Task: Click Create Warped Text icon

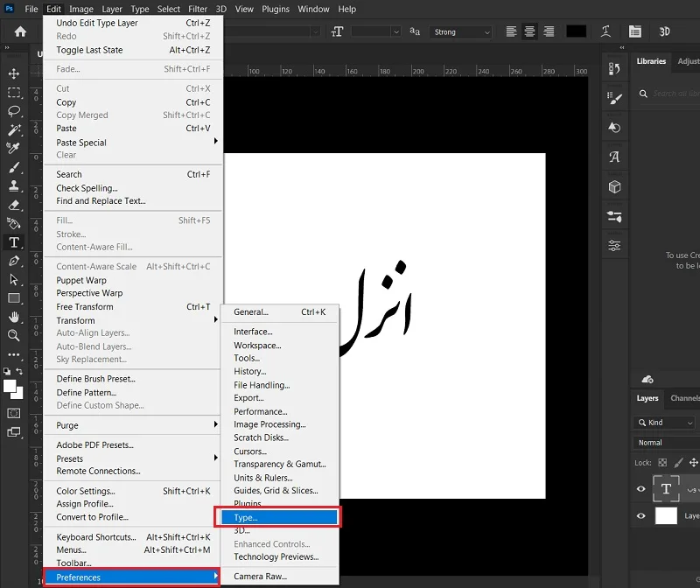Action: pyautogui.click(x=605, y=31)
